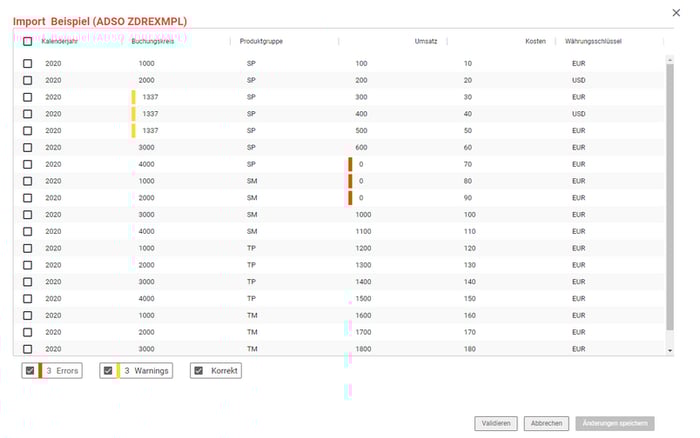Click the 0 Umsatz cell in the Kosten 80 row

361,181
